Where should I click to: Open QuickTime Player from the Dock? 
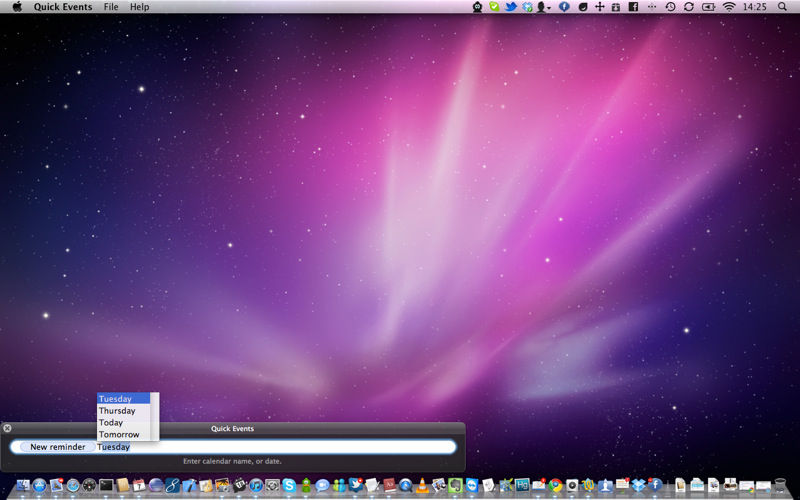coord(406,485)
